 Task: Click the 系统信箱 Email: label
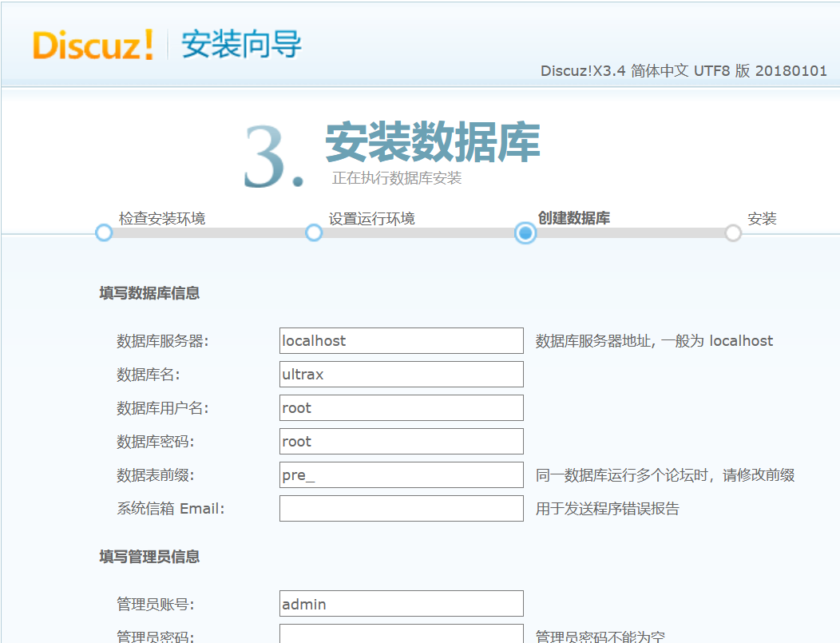[x=171, y=509]
